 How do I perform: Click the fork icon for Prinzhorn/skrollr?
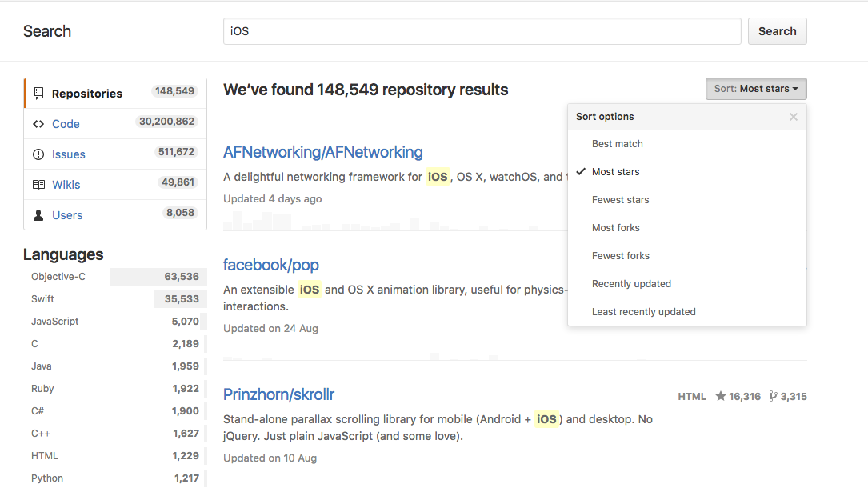click(x=773, y=396)
